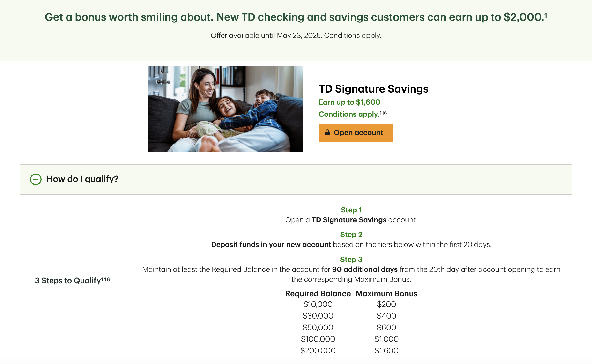Click footnote 1,16 beside Conditions apply
The height and width of the screenshot is (364, 592).
[383, 113]
